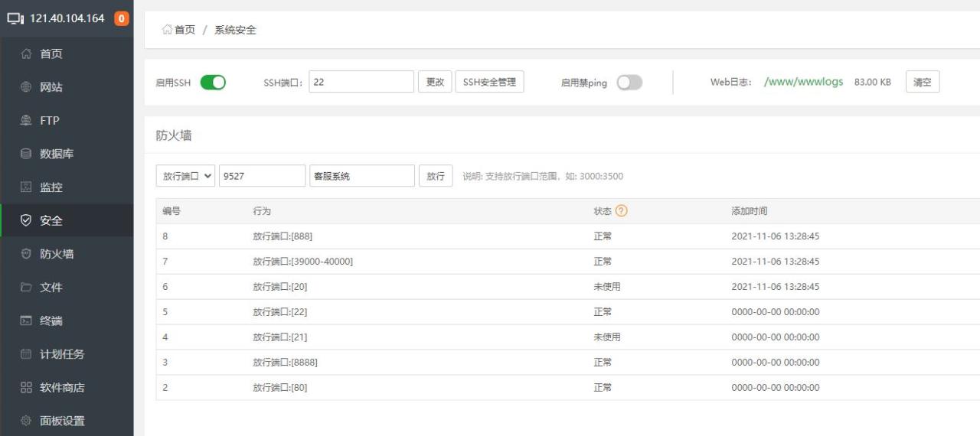Click the SSH端口 input field with 22

tap(361, 82)
